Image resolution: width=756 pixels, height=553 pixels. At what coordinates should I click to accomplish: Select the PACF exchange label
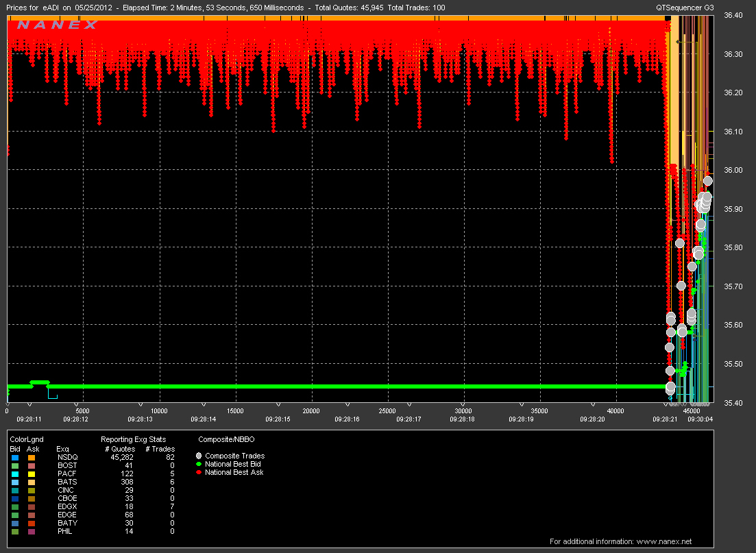coord(66,474)
